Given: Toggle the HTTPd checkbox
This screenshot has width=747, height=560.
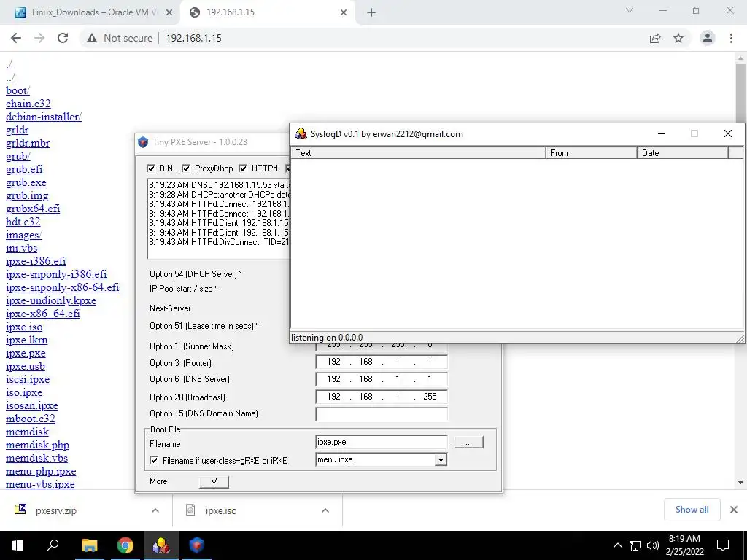Looking at the screenshot, I should 243,168.
